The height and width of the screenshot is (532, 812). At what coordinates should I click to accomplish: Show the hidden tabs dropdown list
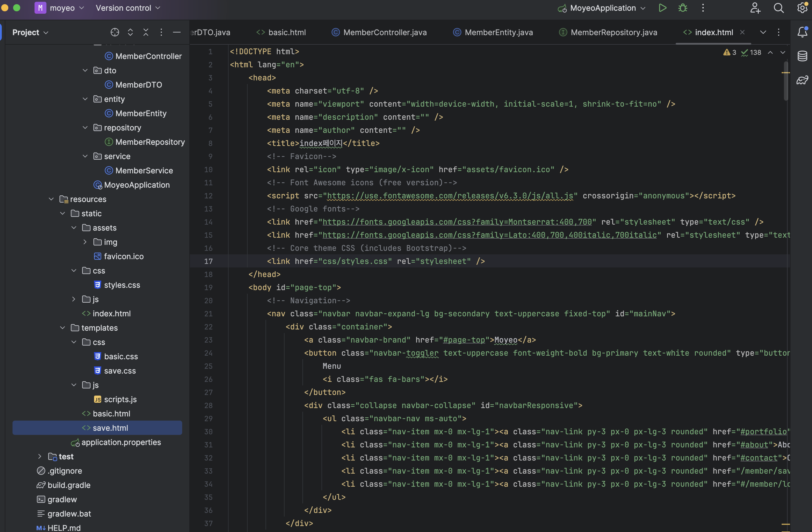pyautogui.click(x=763, y=32)
